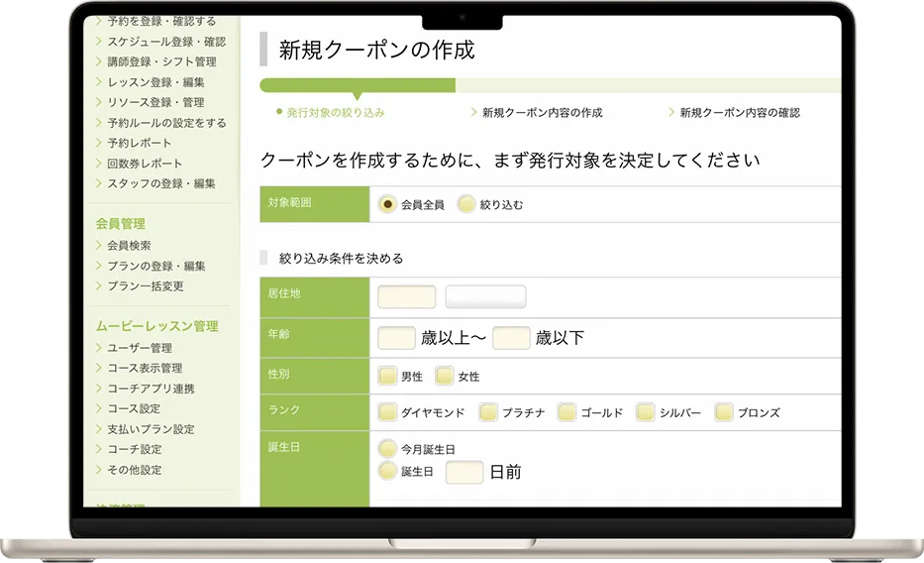Select the 会員全員 radio button
Screen dimensions: 924x563
tap(387, 204)
